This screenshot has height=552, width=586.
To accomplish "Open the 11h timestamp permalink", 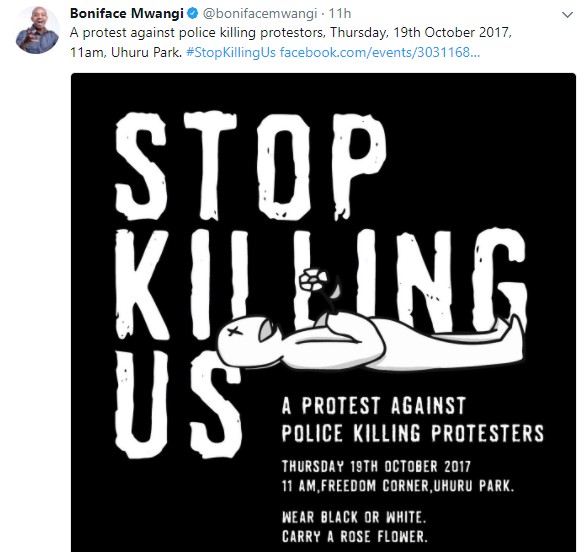I will coord(340,14).
